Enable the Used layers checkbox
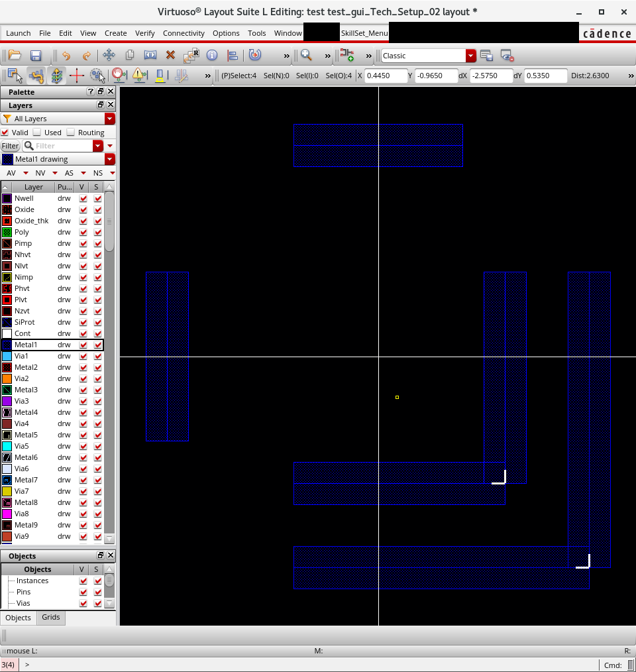The width and height of the screenshot is (636, 672). tap(37, 133)
